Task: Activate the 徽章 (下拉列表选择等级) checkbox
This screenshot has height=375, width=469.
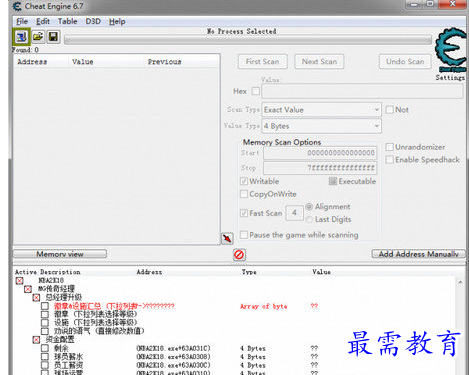Action: click(x=45, y=314)
